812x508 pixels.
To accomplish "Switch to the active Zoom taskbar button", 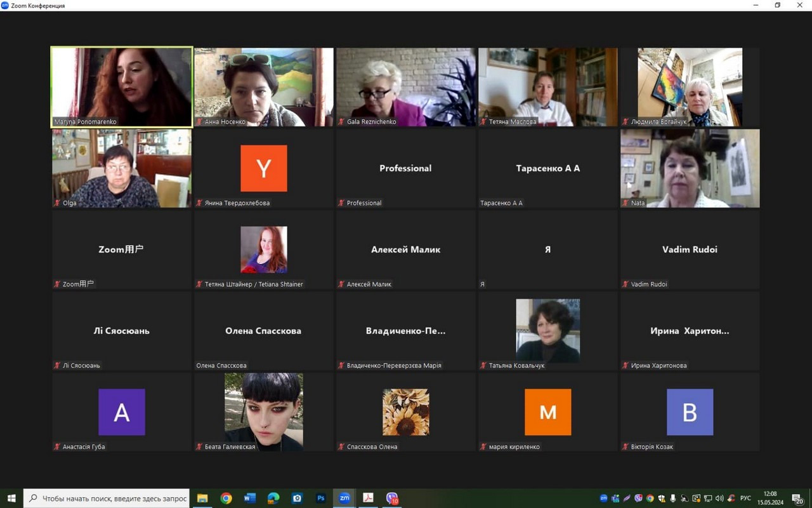I will 344,498.
